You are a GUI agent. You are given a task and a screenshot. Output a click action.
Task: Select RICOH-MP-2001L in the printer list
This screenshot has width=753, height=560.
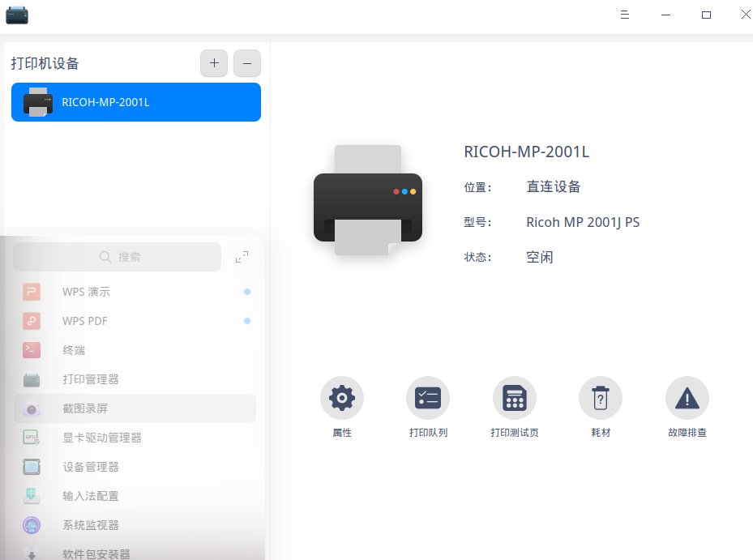click(136, 102)
